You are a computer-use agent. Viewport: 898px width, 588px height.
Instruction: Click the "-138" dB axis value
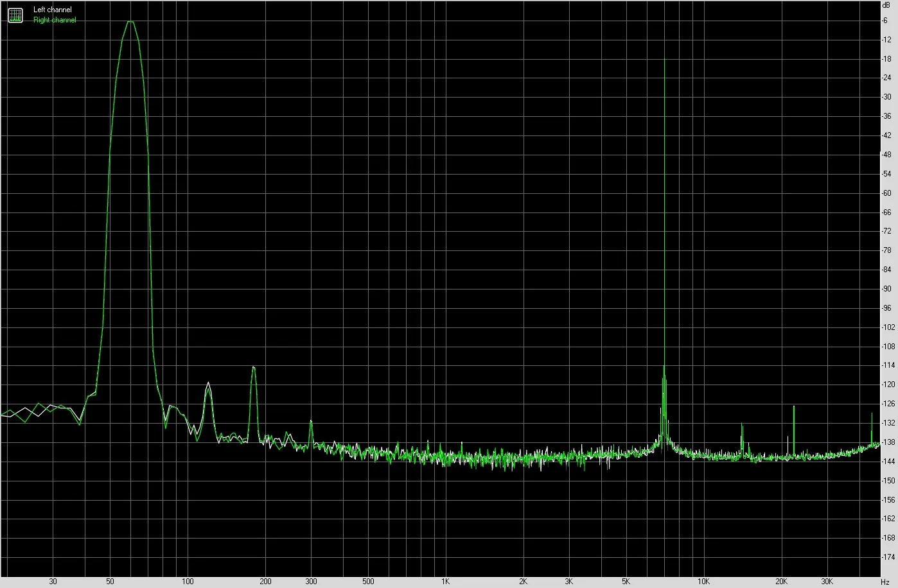pyautogui.click(x=889, y=442)
